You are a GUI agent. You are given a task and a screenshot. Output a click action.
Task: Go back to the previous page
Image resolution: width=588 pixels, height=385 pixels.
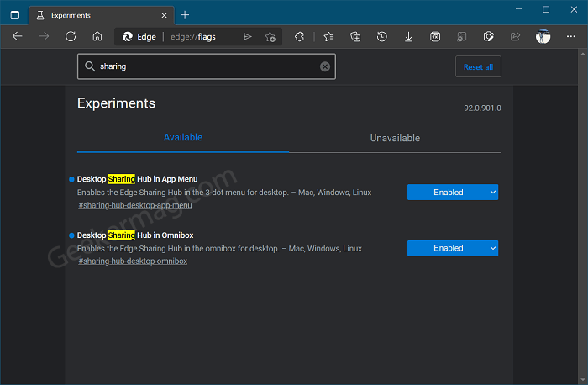18,36
